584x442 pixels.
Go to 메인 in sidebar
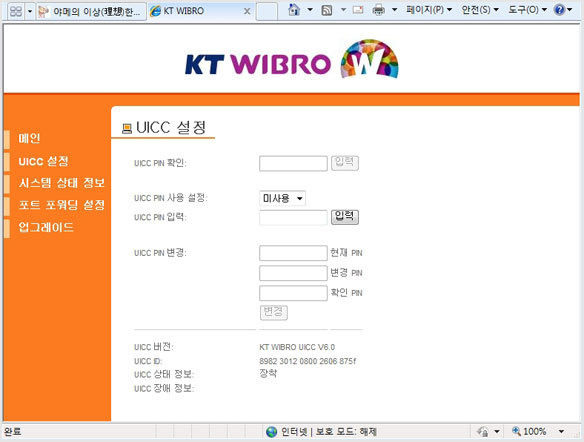pyautogui.click(x=29, y=139)
